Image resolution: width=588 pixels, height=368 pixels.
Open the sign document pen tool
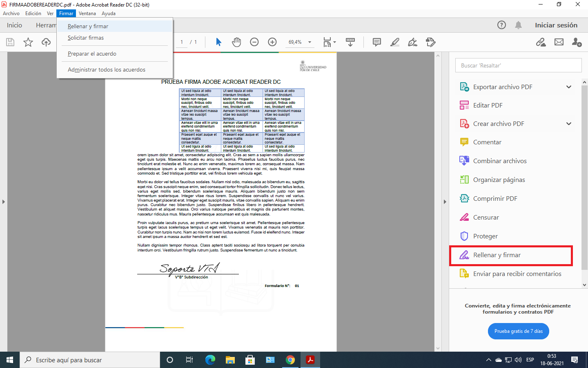coord(412,42)
